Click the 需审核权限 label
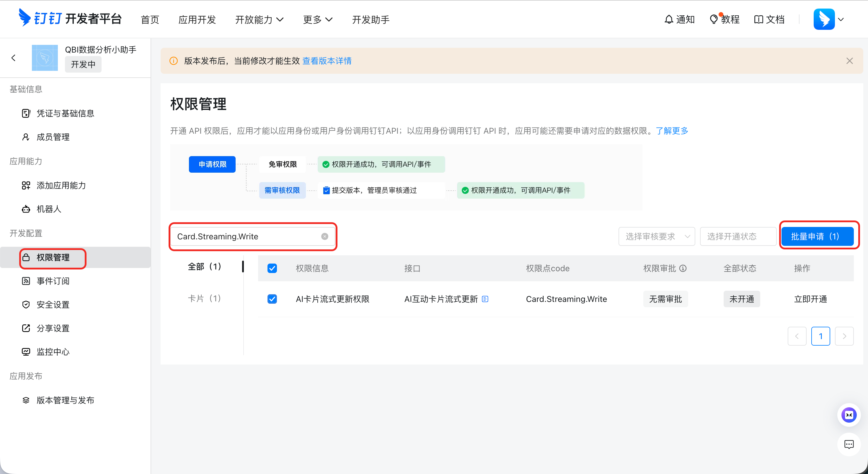 point(282,190)
